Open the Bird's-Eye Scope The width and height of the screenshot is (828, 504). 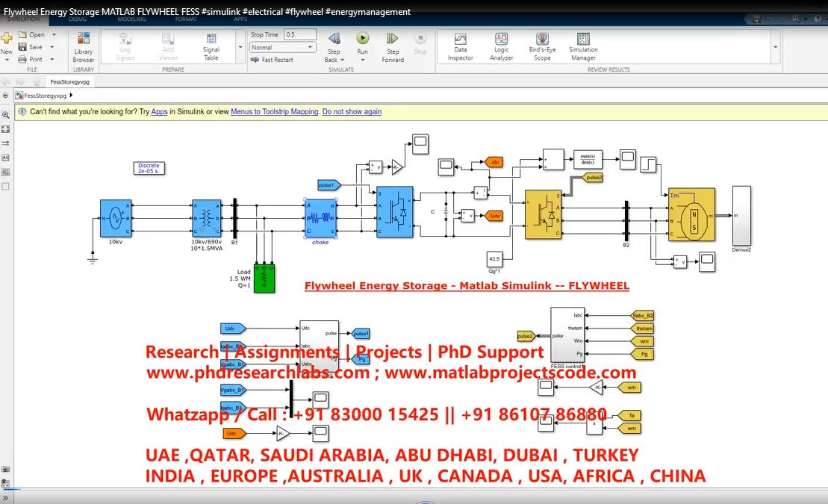(x=542, y=45)
